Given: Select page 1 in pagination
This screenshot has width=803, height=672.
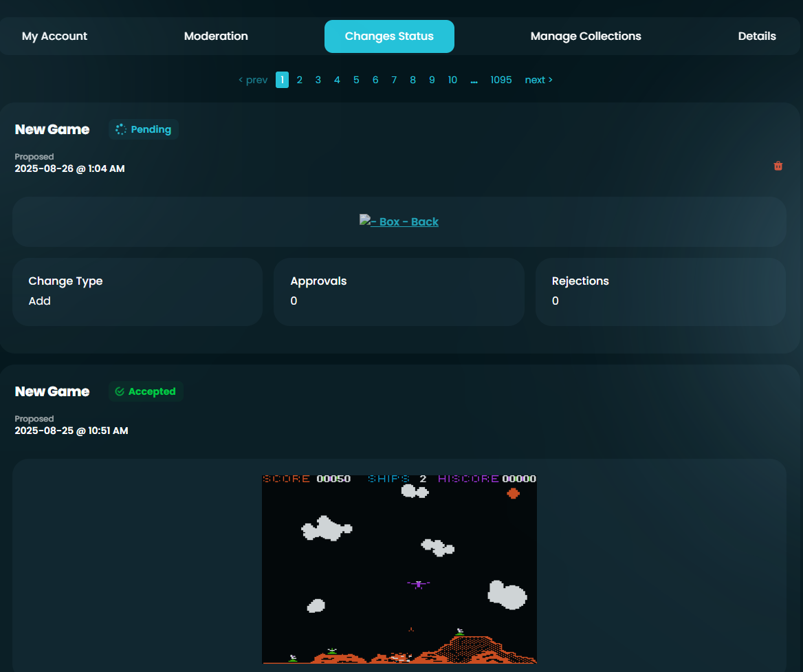Looking at the screenshot, I should tap(282, 80).
